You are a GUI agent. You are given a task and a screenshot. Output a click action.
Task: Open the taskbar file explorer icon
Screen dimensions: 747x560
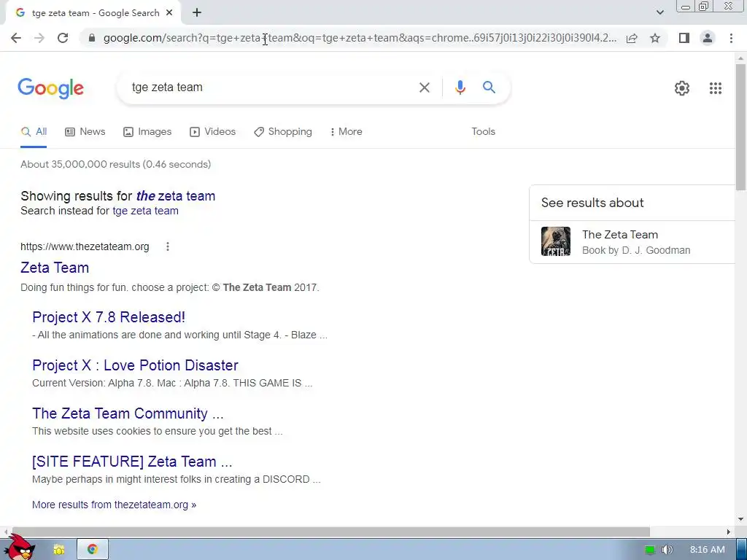click(58, 550)
